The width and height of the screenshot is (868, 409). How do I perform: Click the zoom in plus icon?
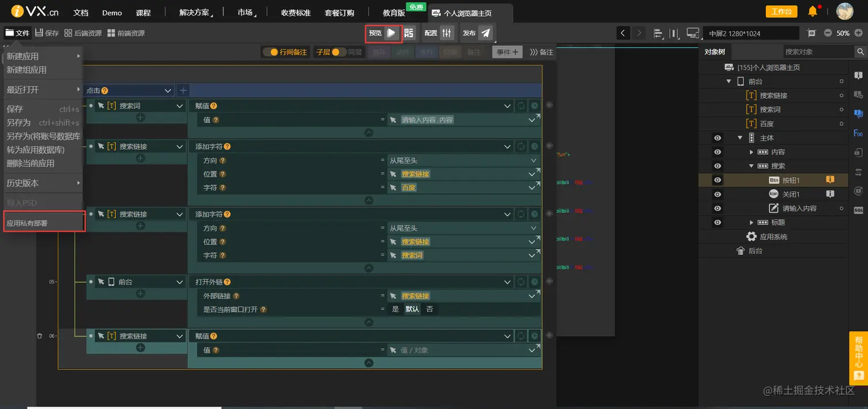tap(859, 33)
